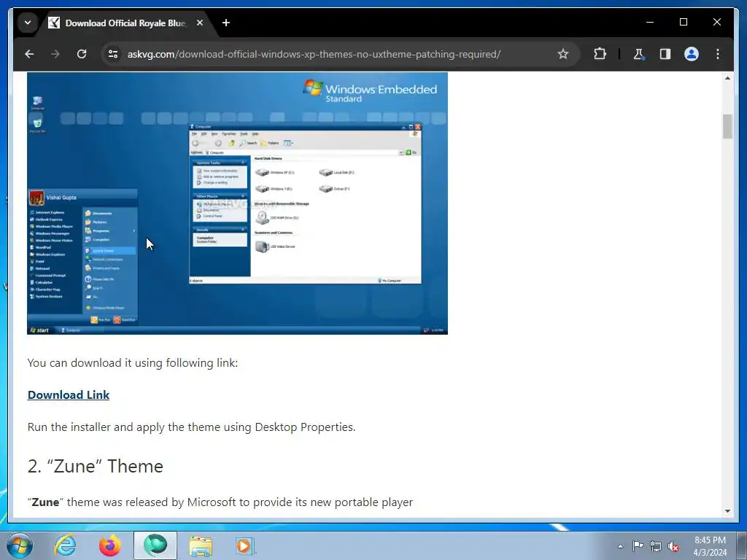The height and width of the screenshot is (560, 747).
Task: Open the clock showing 8:45 PM
Action: click(x=710, y=546)
